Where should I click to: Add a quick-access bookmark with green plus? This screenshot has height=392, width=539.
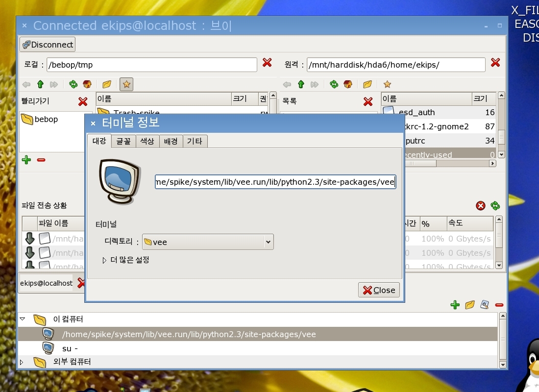click(x=26, y=160)
